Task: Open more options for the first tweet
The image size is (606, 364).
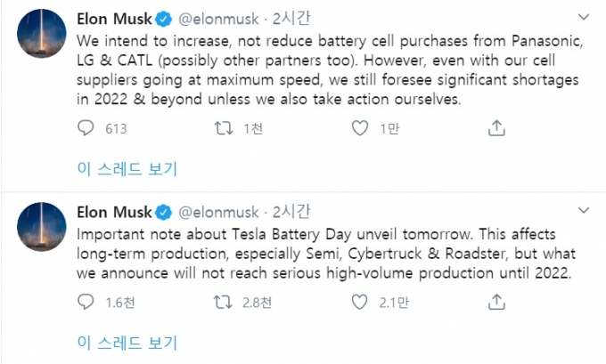Action: tap(583, 17)
